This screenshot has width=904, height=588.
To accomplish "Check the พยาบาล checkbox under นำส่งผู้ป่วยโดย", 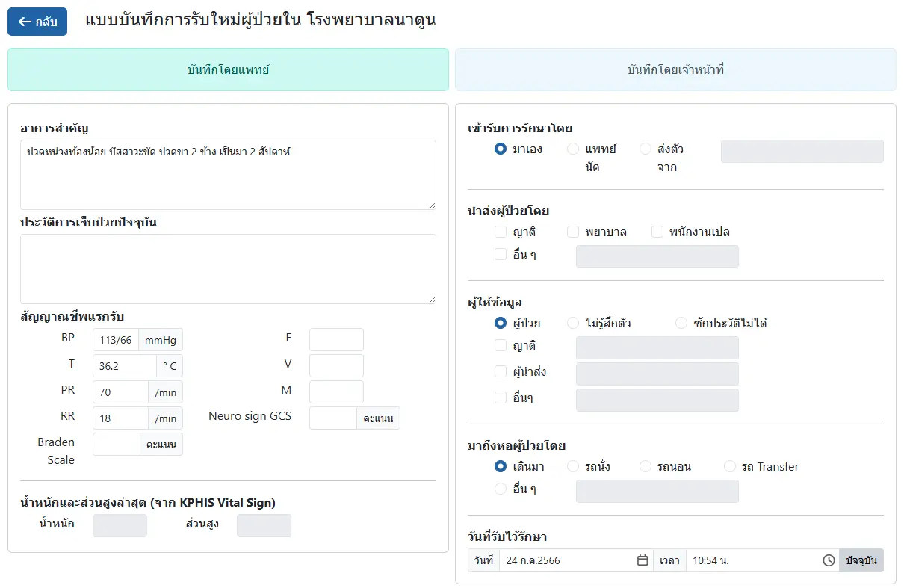I will [x=573, y=232].
